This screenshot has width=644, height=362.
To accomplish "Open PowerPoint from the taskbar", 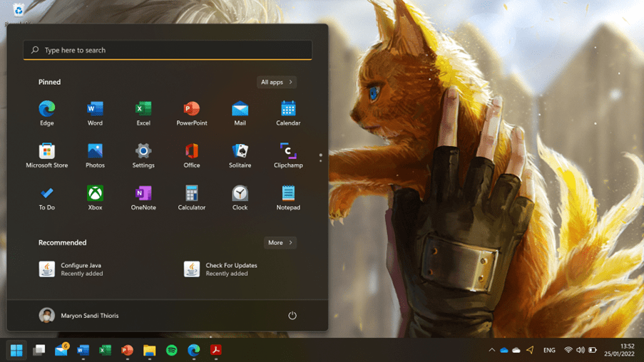I will [x=128, y=350].
